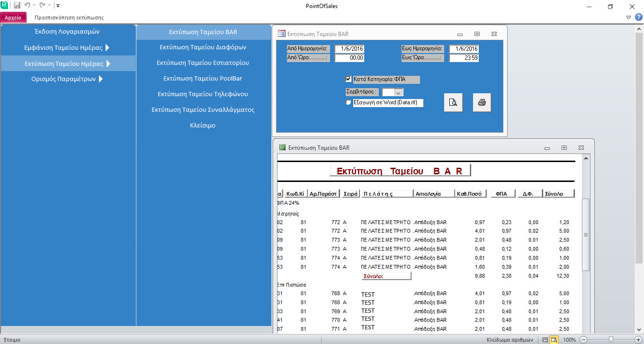Image resolution: width=644 pixels, height=344 pixels.
Task: Open the Help question mark icon
Action: click(x=638, y=17)
